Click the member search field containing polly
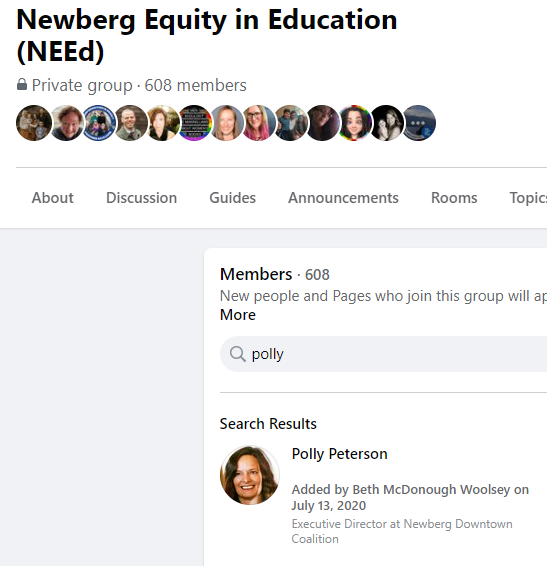Screen dimensions: 547x566 383,354
